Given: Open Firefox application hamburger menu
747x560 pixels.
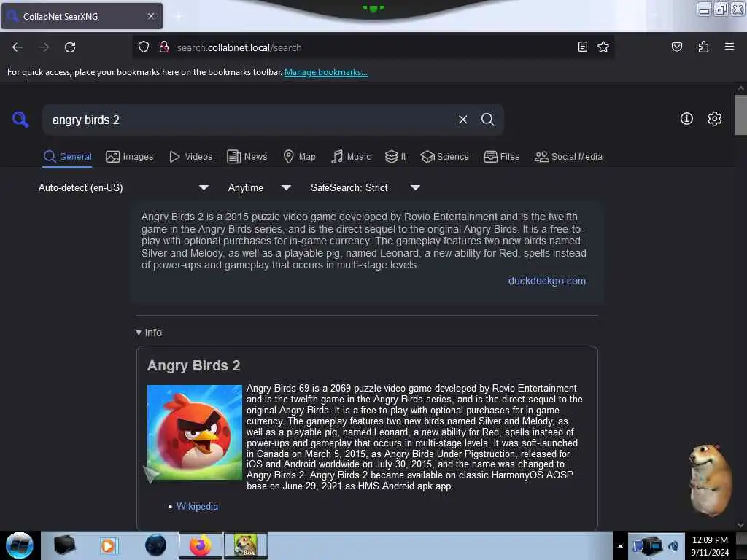Looking at the screenshot, I should pos(729,47).
